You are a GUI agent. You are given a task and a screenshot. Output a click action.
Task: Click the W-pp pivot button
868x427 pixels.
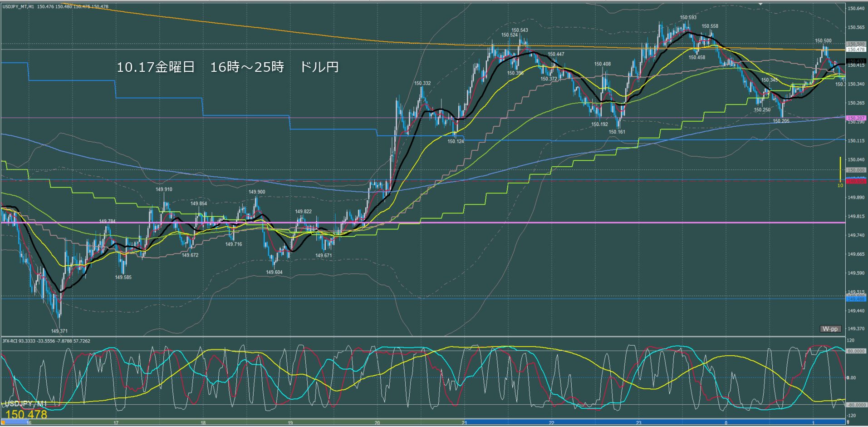(x=830, y=329)
